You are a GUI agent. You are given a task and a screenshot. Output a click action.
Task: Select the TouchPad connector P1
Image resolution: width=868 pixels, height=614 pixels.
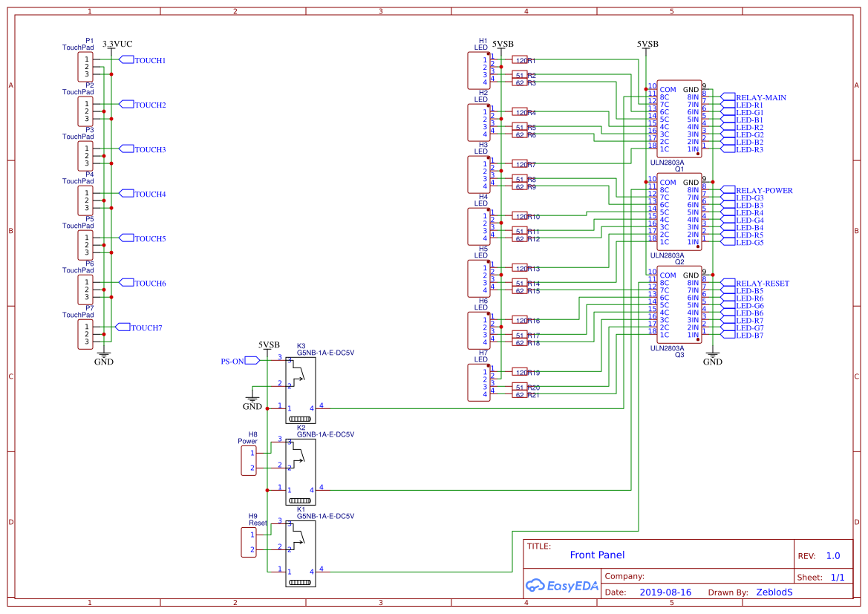coord(84,66)
